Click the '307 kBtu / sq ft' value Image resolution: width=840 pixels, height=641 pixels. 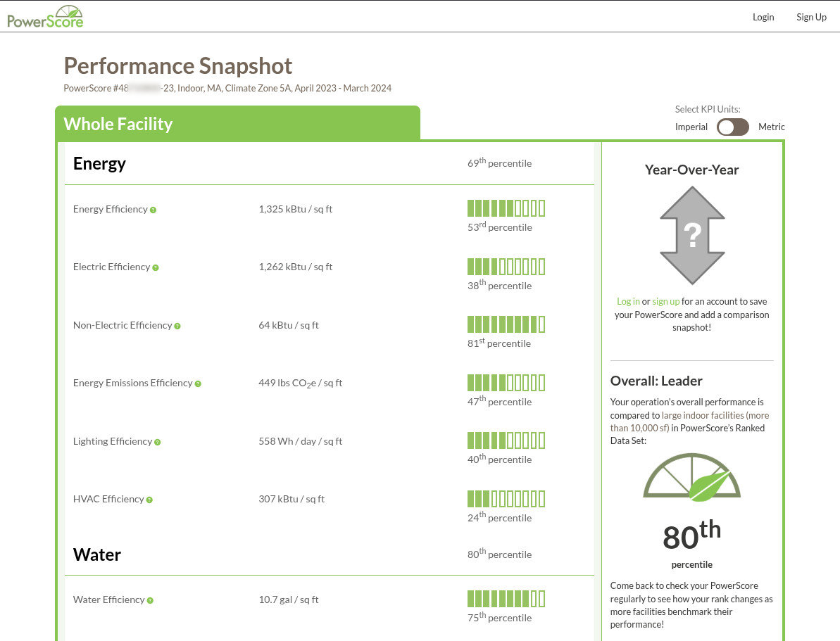(x=292, y=499)
